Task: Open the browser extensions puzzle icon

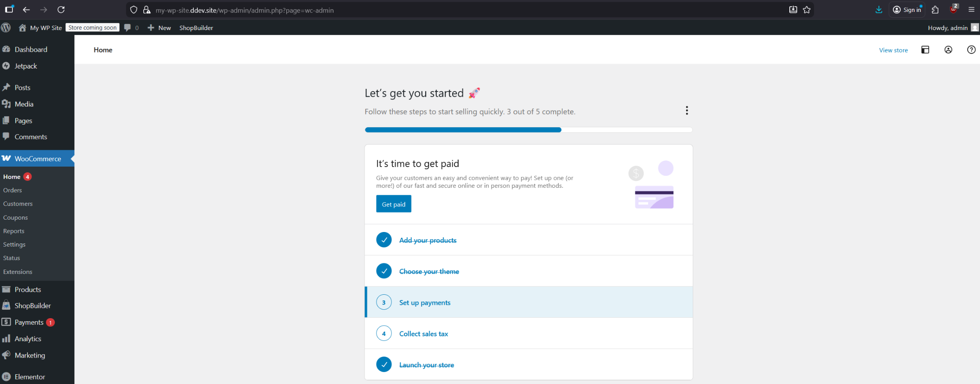Action: [x=935, y=10]
